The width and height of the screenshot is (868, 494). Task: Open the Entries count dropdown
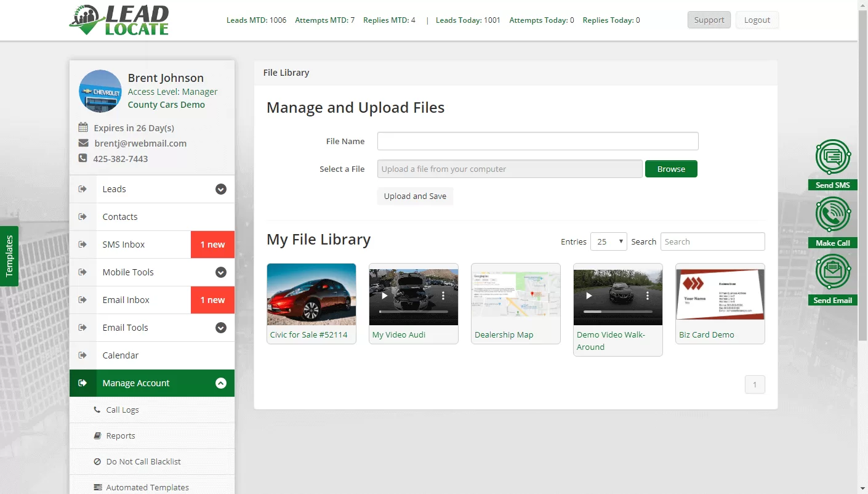coord(608,241)
